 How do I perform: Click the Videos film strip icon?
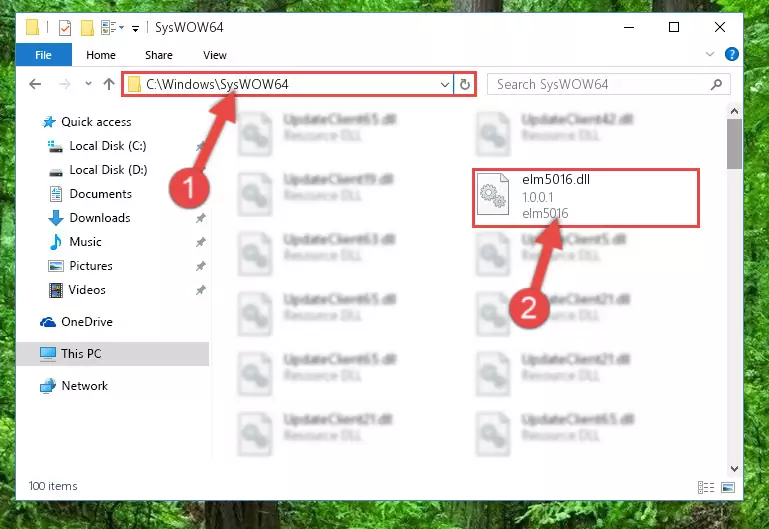point(56,290)
